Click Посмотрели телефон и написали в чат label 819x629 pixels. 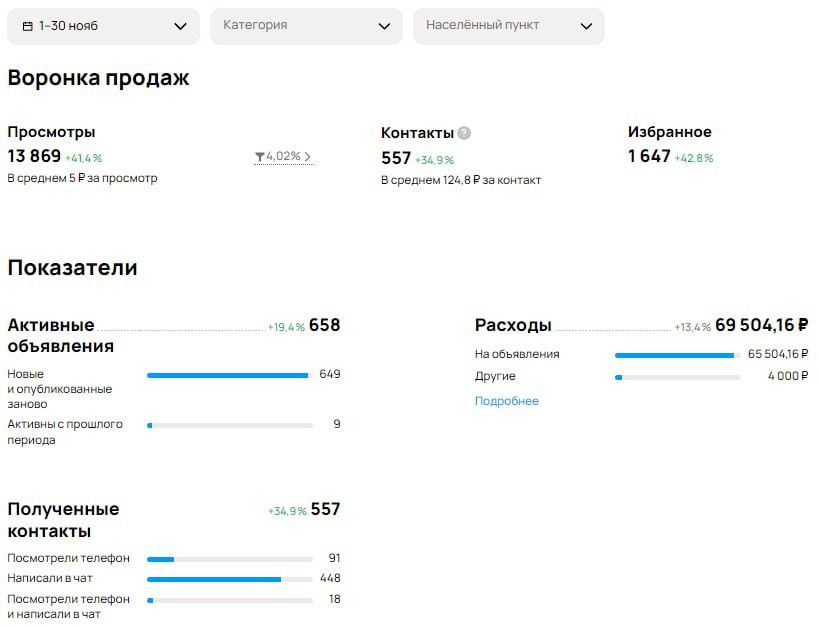(68, 607)
